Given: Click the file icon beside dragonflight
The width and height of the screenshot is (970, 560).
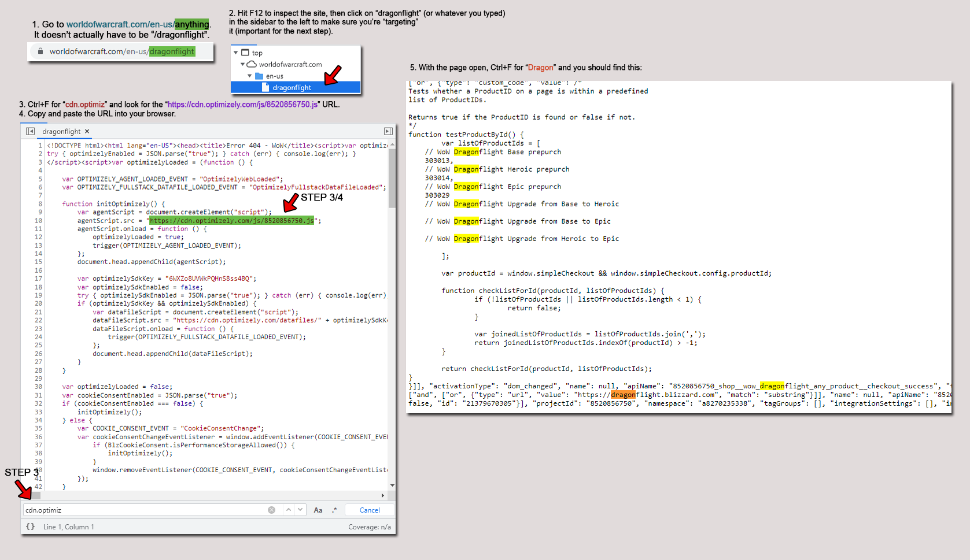Looking at the screenshot, I should pyautogui.click(x=265, y=87).
